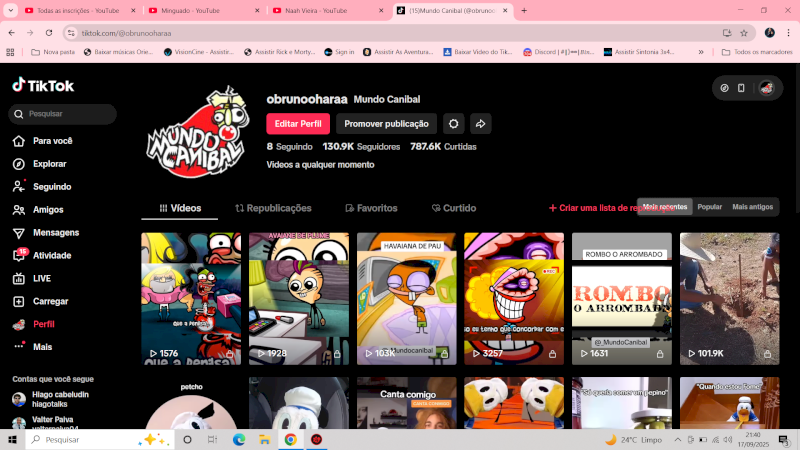Viewport: 800px width, 450px height.
Task: Switch to the Republicações tab
Action: (x=273, y=208)
